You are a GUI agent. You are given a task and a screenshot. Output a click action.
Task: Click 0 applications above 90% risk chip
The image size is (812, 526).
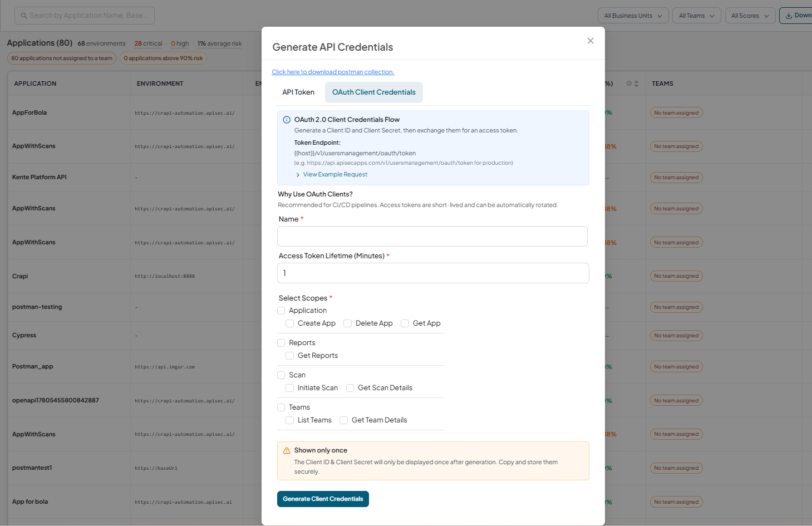pyautogui.click(x=163, y=58)
